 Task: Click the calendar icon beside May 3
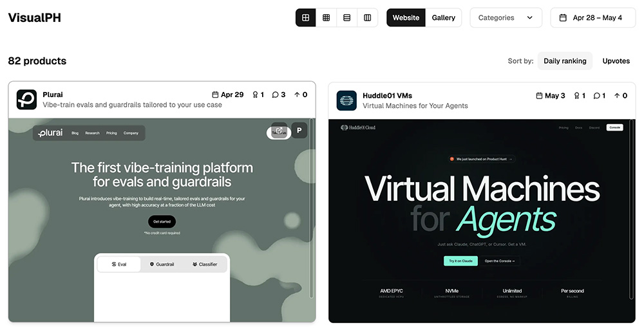pyautogui.click(x=539, y=96)
